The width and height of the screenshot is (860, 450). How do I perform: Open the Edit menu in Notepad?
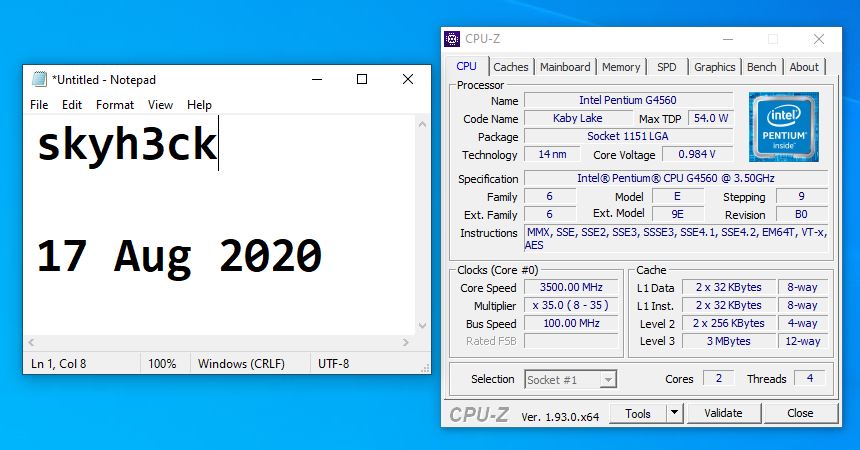tap(72, 105)
